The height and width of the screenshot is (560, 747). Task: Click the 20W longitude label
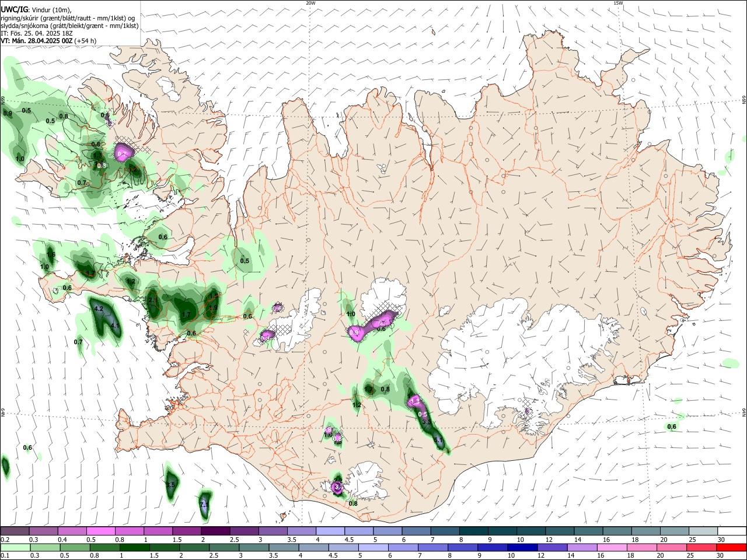tap(310, 3)
